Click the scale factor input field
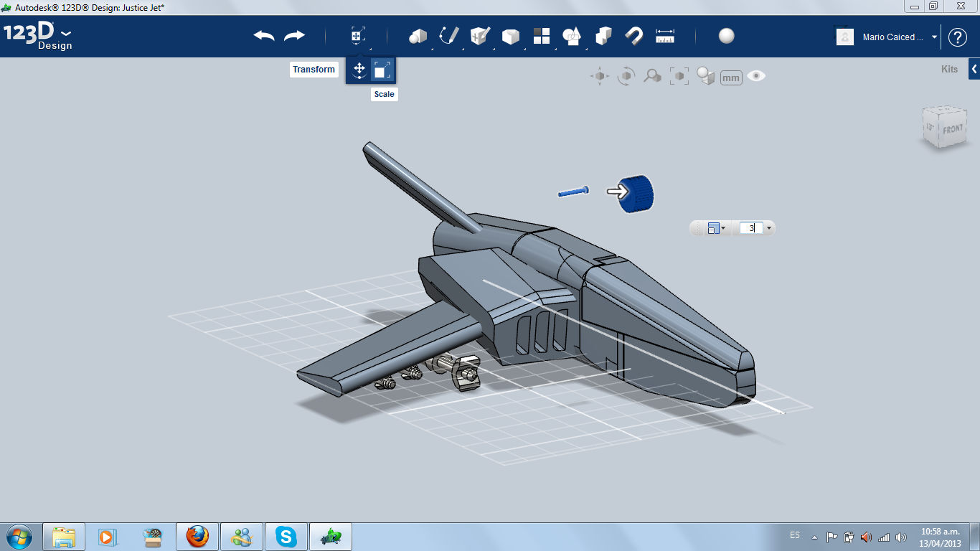The image size is (980, 551). 751,228
